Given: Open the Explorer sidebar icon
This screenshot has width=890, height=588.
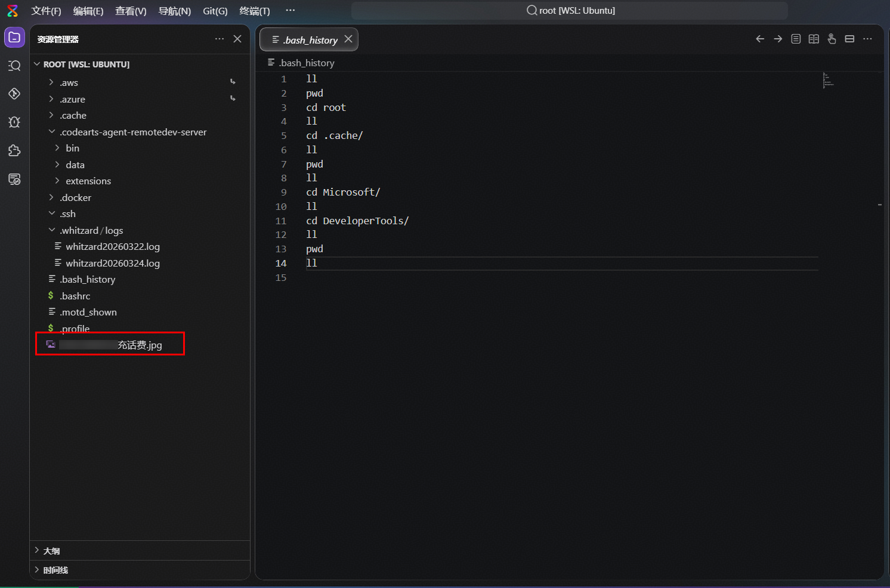Looking at the screenshot, I should click(x=14, y=38).
